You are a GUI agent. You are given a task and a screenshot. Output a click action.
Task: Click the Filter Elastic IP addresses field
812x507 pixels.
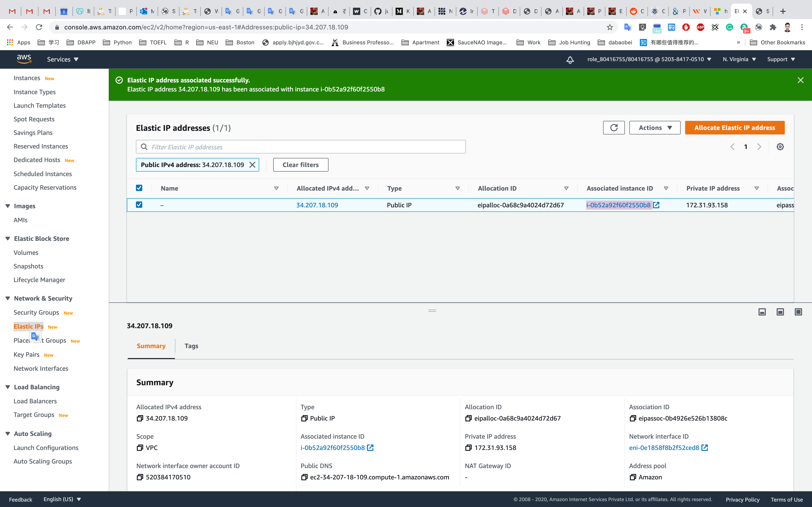[x=301, y=147]
